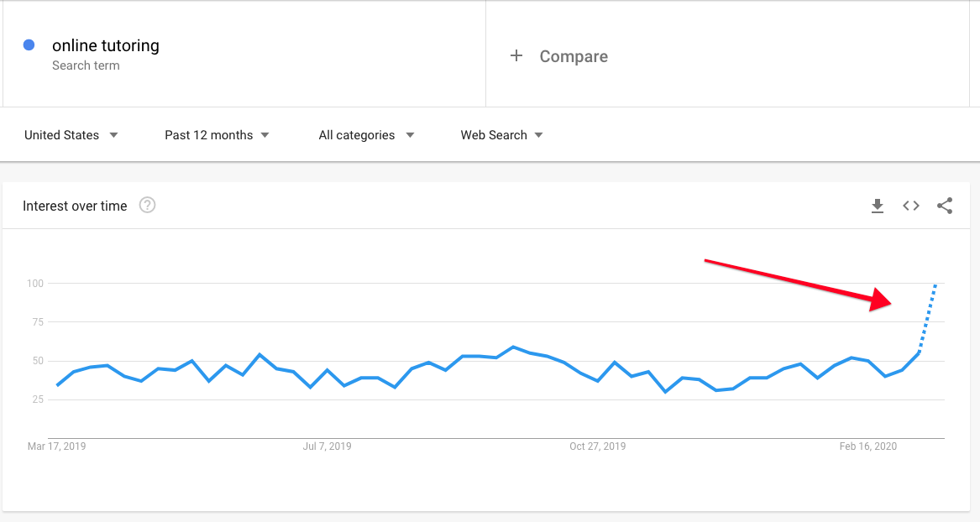Download the interest over time data
The image size is (980, 522).
pyautogui.click(x=878, y=206)
